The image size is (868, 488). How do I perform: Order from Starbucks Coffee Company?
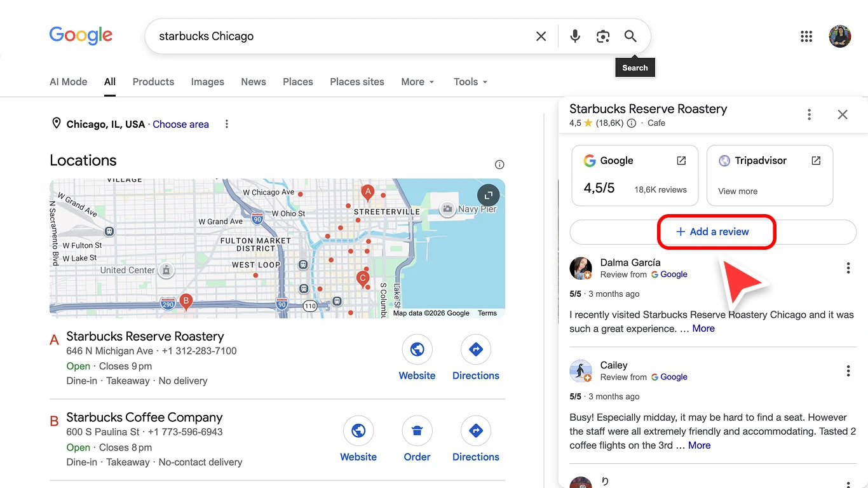pos(417,439)
